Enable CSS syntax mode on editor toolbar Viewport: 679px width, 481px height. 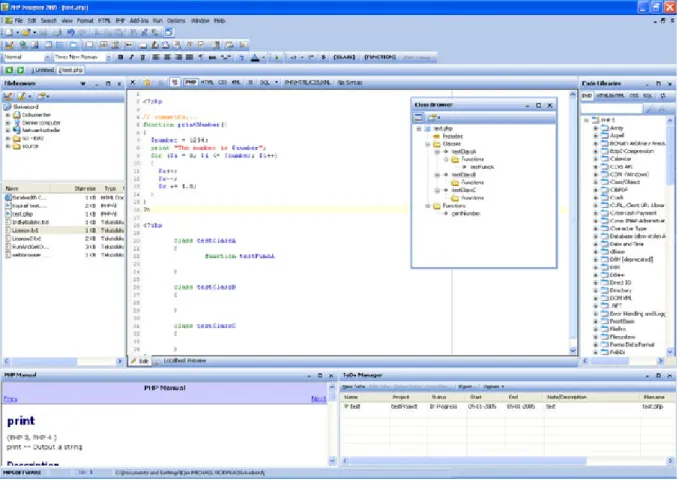click(222, 82)
